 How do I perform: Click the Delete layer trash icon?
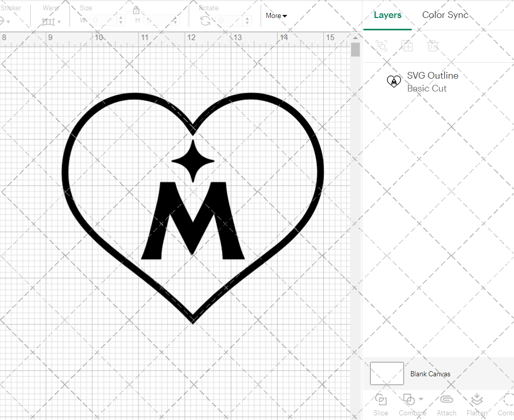coord(433,46)
